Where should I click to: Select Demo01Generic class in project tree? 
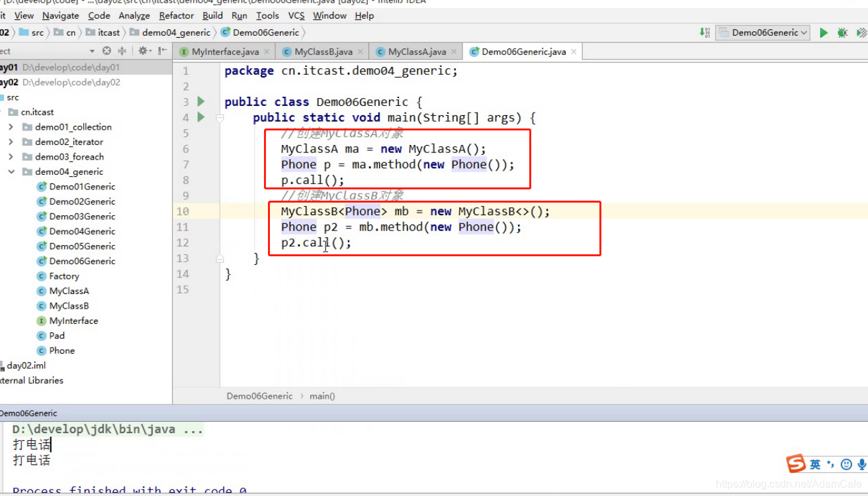pos(76,187)
